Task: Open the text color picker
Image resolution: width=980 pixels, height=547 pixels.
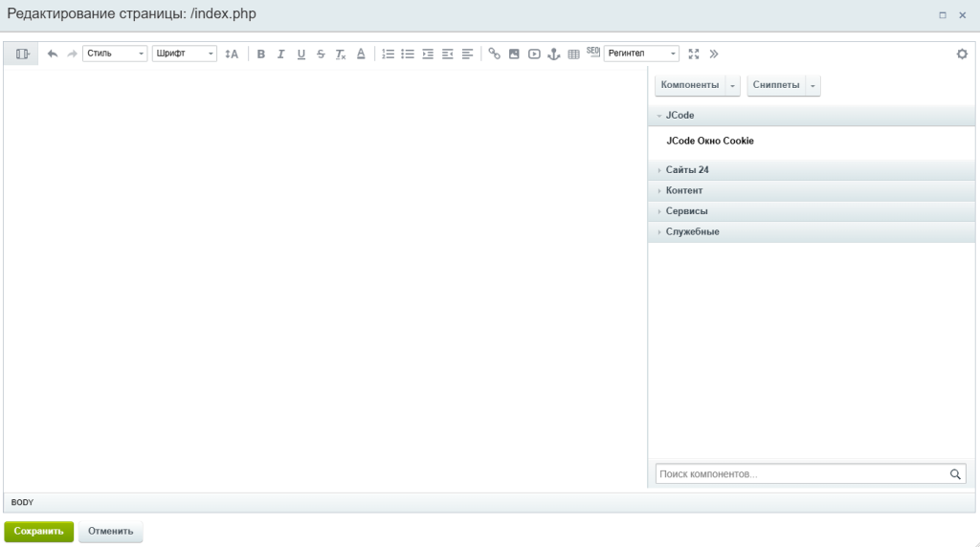Action: [361, 55]
